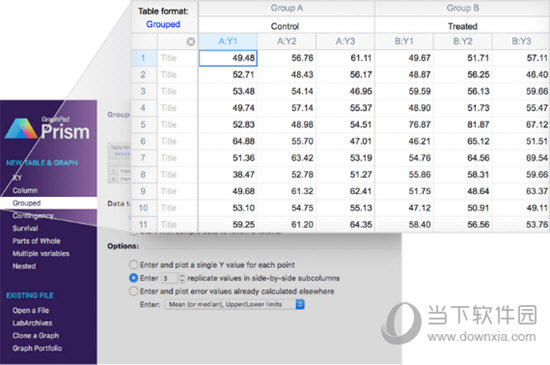Image resolution: width=550 pixels, height=365 pixels.
Task: Click Open a File under Existing File
Action: click(31, 310)
